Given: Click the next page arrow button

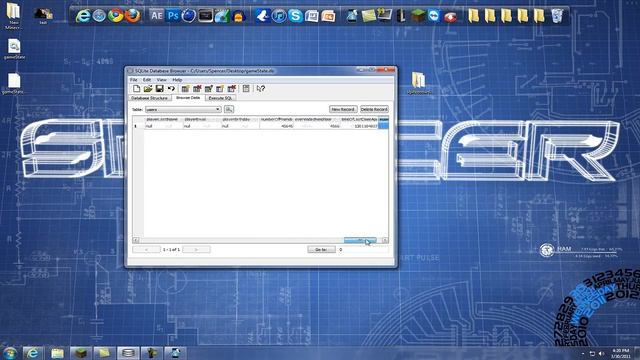Looking at the screenshot, I should [x=196, y=249].
